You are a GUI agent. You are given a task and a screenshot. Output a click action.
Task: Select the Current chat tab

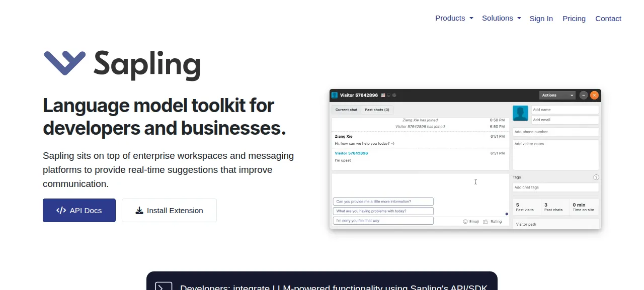[346, 110]
